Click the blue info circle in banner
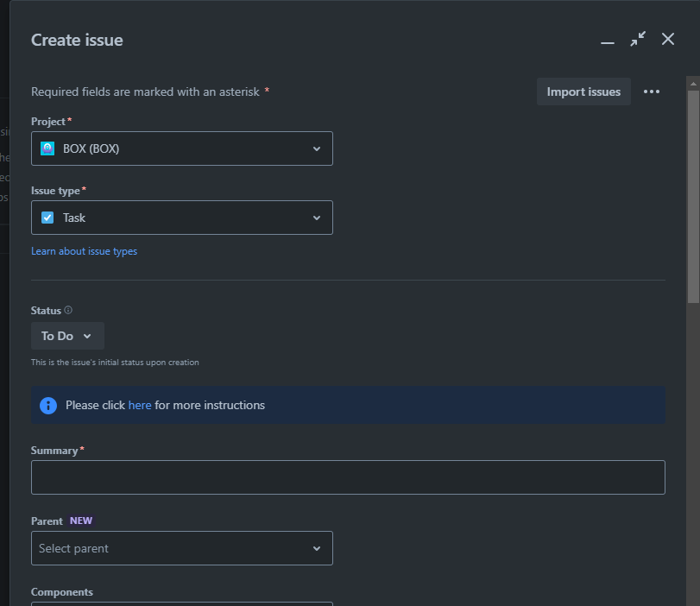This screenshot has height=606, width=700. pos(48,406)
